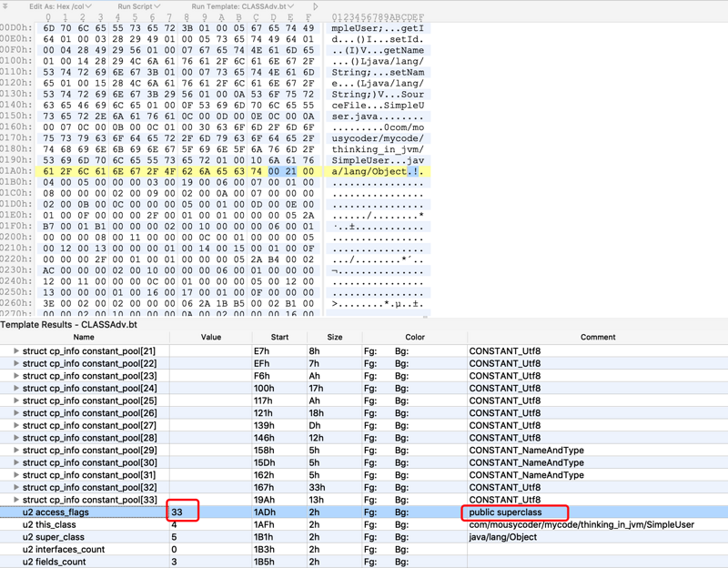Click ASCII text 'SimpleUser...jav' in row 0190h
The width and height of the screenshot is (728, 568).
click(x=378, y=160)
